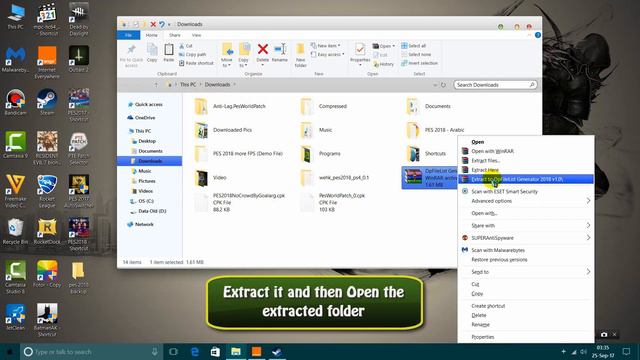Click the Rename ribbon icon
640x360 pixels.
280,49
